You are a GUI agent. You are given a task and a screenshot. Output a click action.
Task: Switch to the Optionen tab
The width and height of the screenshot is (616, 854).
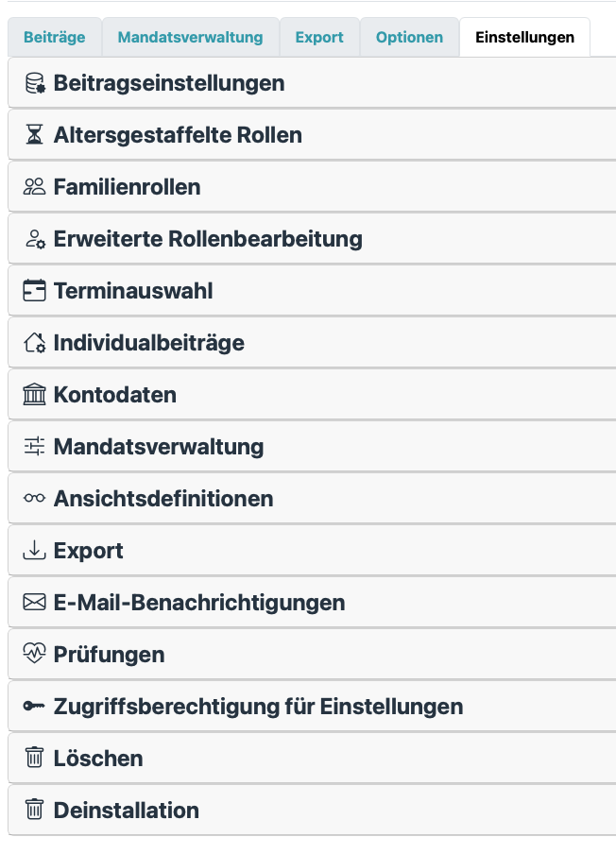click(x=409, y=37)
